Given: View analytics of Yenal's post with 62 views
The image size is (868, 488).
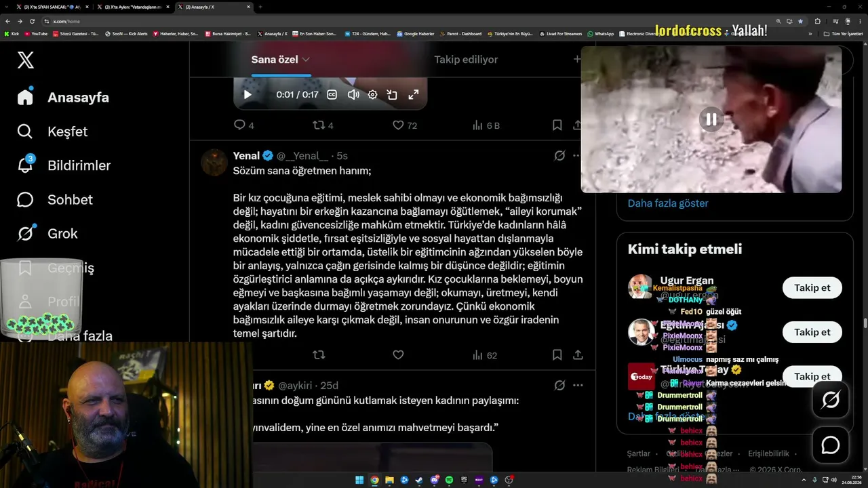Looking at the screenshot, I should point(484,354).
